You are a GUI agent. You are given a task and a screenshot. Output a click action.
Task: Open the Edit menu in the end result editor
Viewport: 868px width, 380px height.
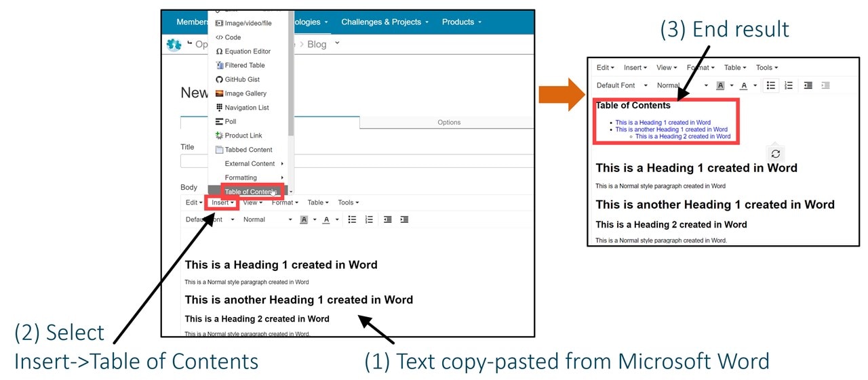pos(606,68)
